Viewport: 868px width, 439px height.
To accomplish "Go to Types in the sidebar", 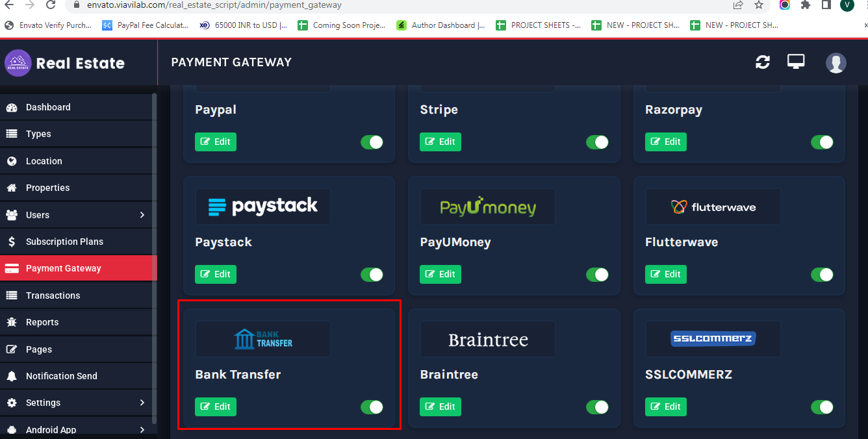I will (76, 134).
